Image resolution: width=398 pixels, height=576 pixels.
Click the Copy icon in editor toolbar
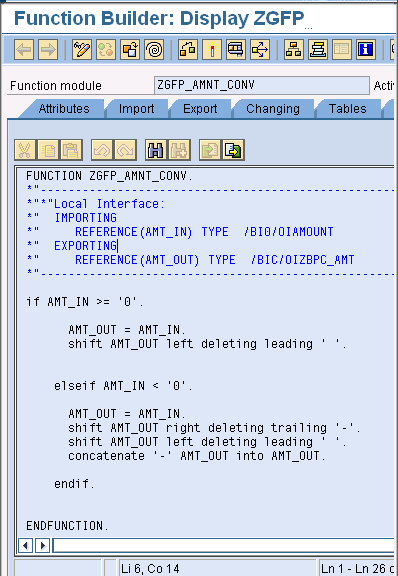click(x=48, y=150)
